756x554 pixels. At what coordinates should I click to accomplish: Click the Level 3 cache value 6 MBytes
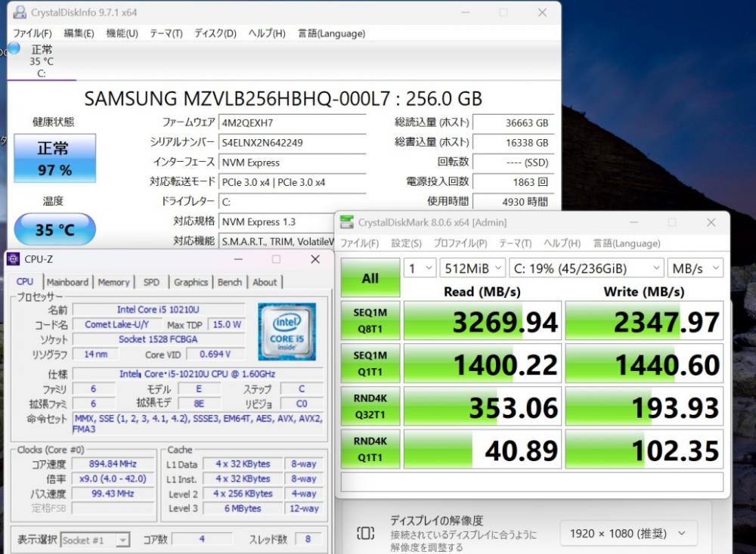(243, 508)
